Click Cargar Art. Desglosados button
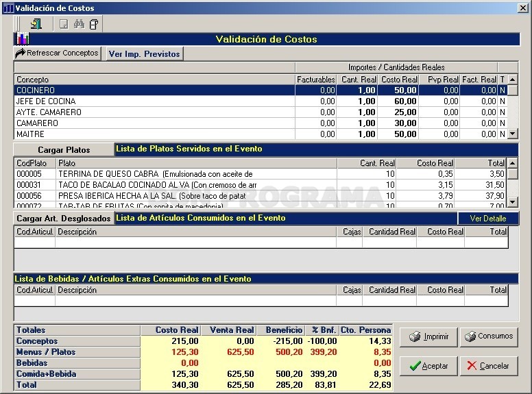The height and width of the screenshot is (394, 532). pyautogui.click(x=64, y=219)
